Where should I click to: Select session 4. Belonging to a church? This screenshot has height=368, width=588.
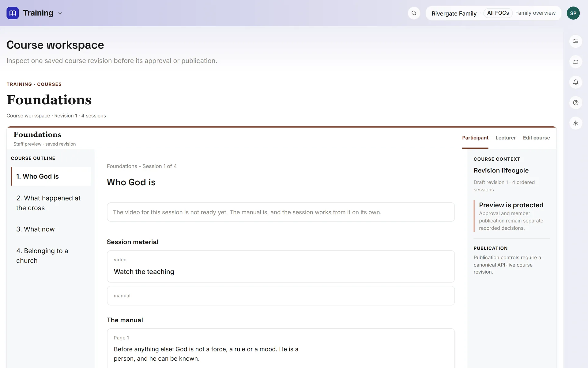51,256
